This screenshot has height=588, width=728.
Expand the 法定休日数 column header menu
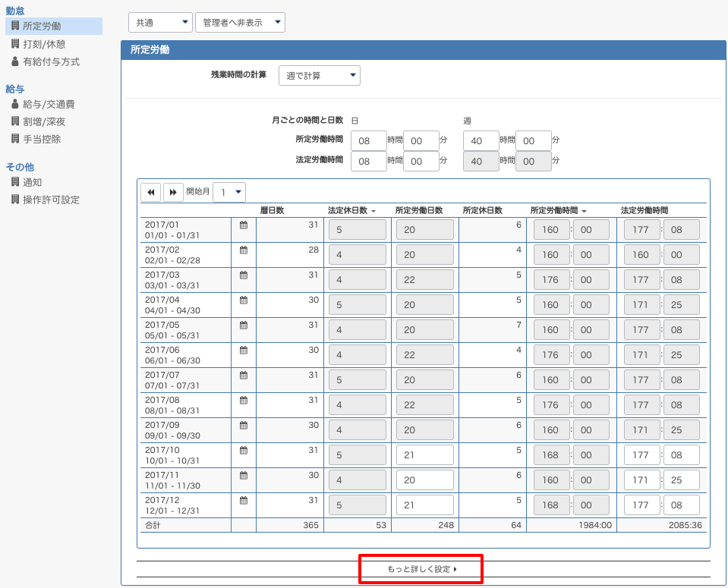click(x=373, y=211)
